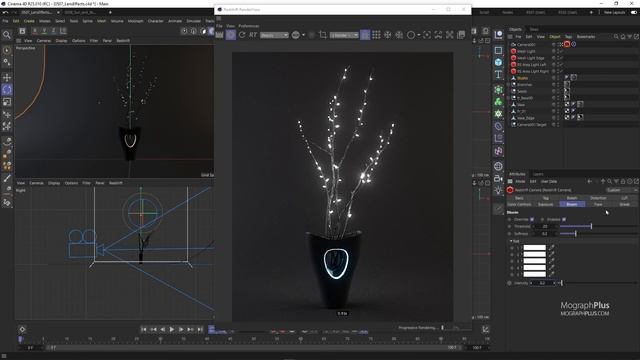640x360 pixels.
Task: Click the play forward button in timeline
Action: tap(172, 329)
